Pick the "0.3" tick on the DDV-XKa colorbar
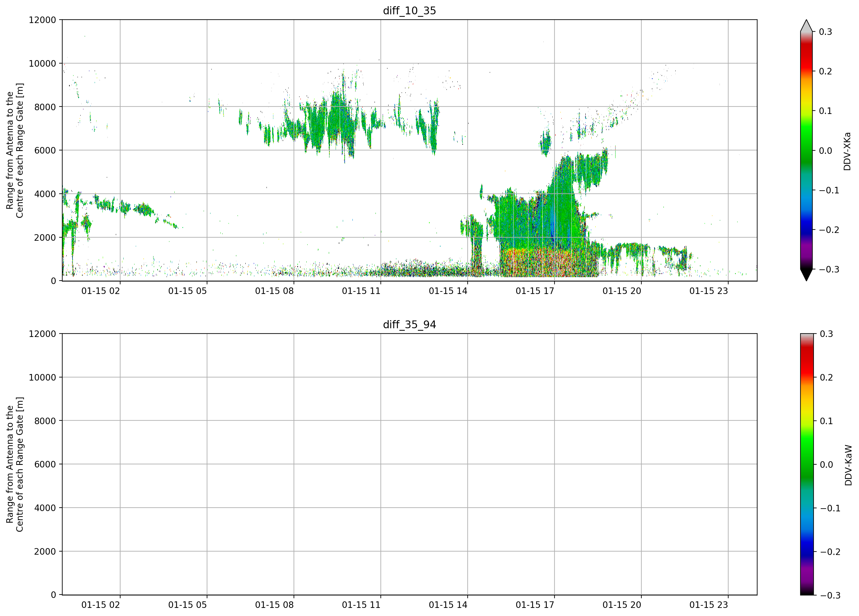 click(x=826, y=32)
